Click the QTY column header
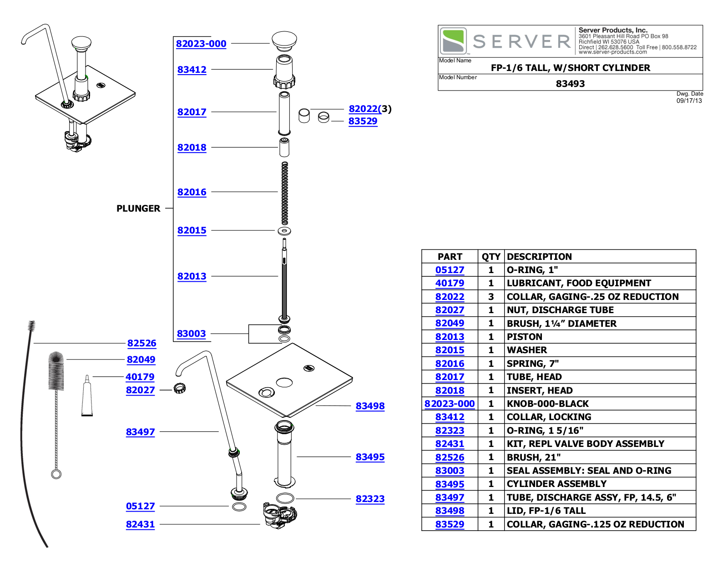The height and width of the screenshot is (563, 728). pyautogui.click(x=491, y=257)
